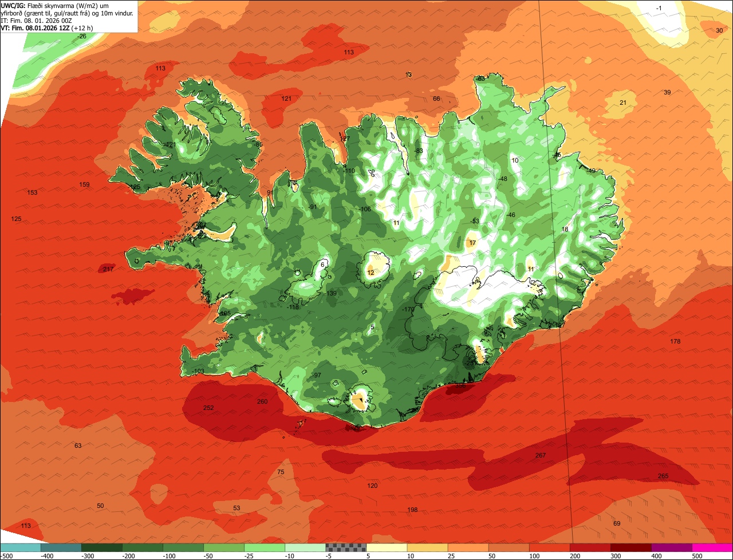Pick the purple swatch between 400 and 500

(x=671, y=548)
